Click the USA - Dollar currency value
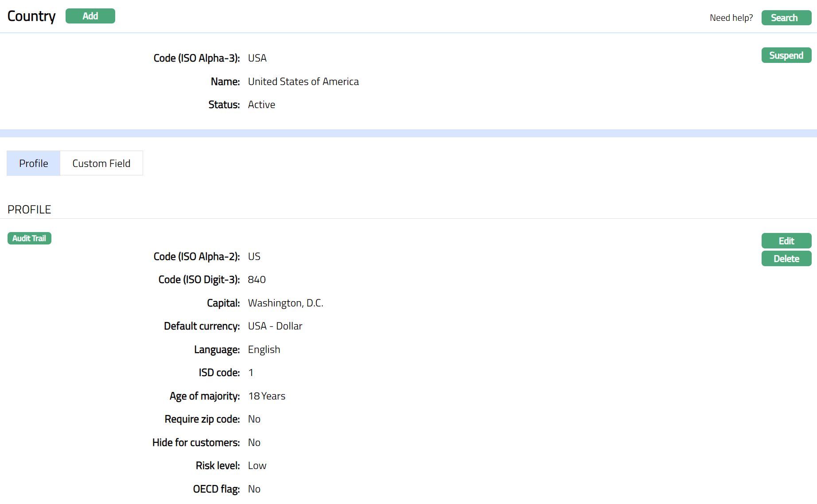The image size is (817, 504). point(275,326)
